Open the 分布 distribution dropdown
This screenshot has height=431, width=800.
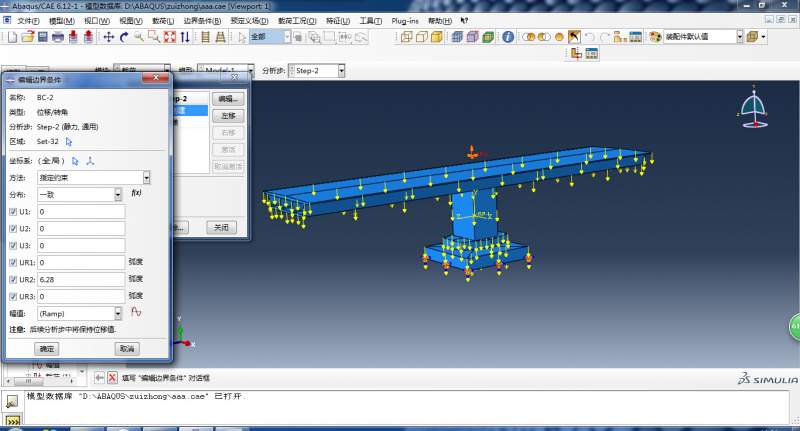[x=118, y=194]
